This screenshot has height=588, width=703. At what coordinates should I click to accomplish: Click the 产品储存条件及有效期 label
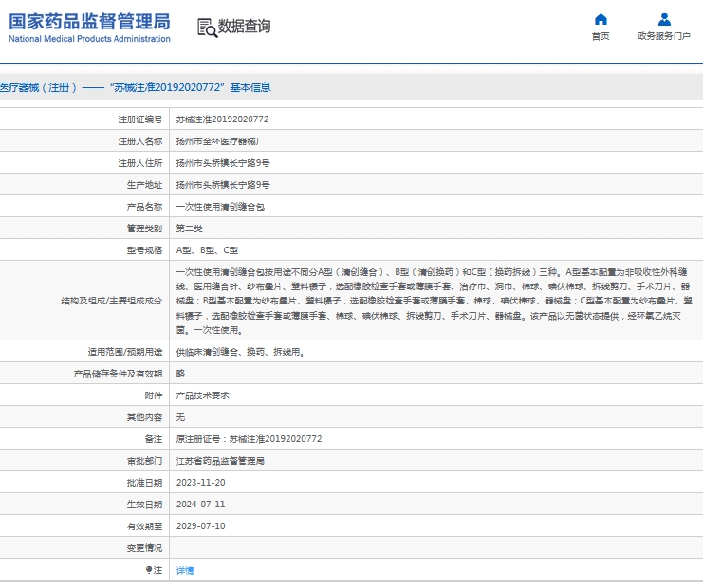[x=118, y=374]
